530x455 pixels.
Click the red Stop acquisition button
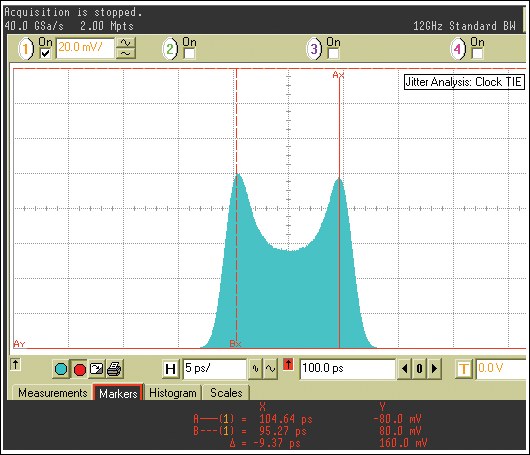click(80, 369)
